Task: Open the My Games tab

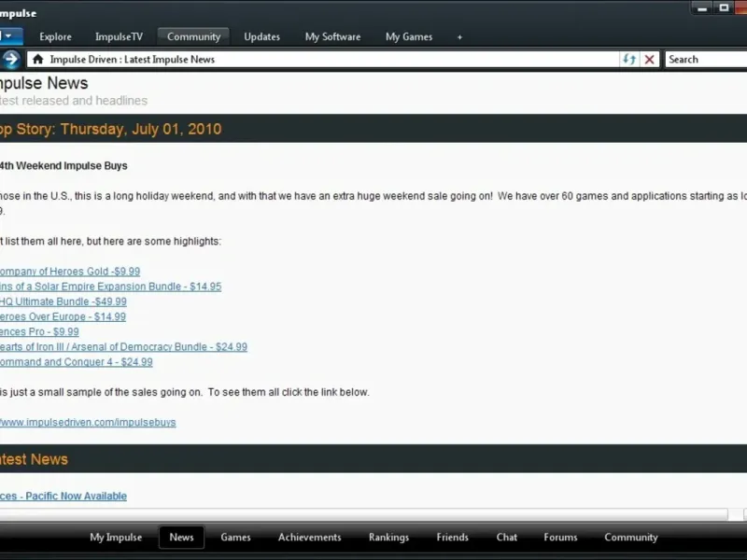Action: tap(409, 36)
